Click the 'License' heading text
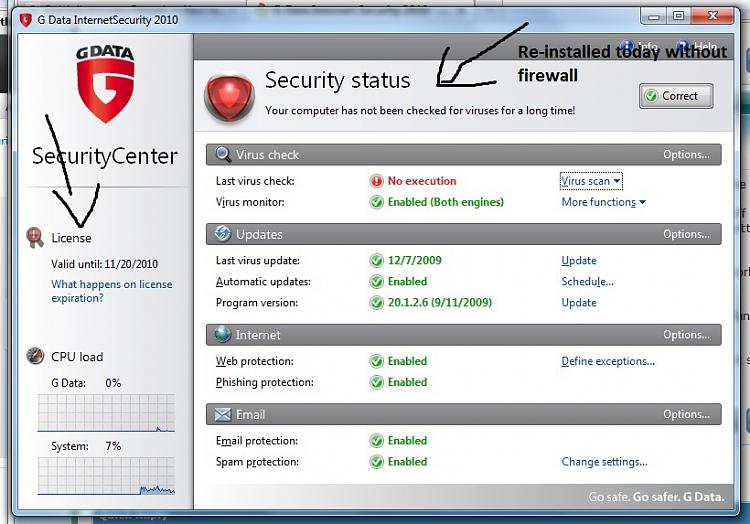This screenshot has height=524, width=750. (x=71, y=238)
